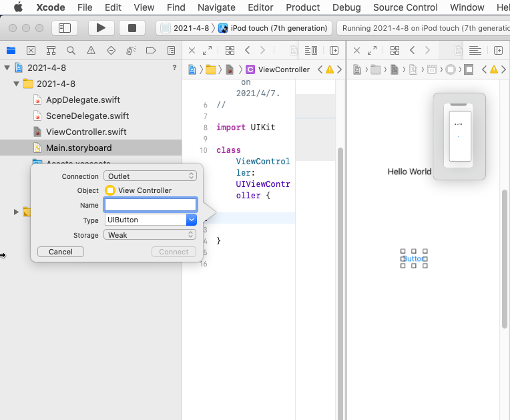Open the File menu

(x=85, y=7)
